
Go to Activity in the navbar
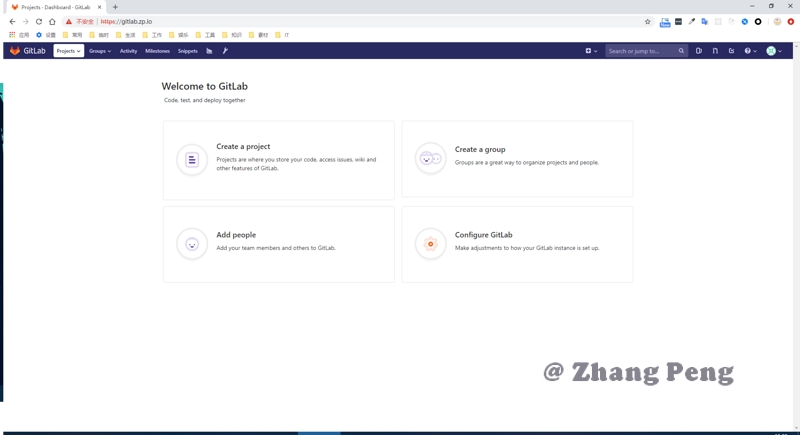tap(128, 51)
